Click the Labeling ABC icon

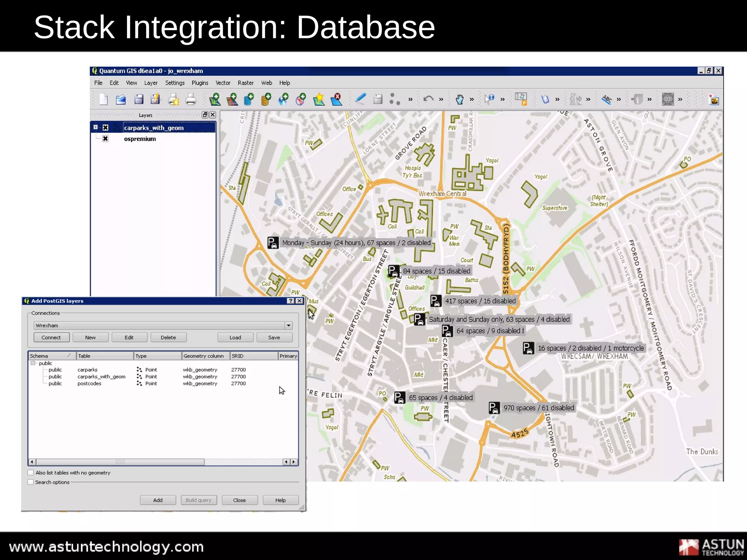(x=607, y=99)
